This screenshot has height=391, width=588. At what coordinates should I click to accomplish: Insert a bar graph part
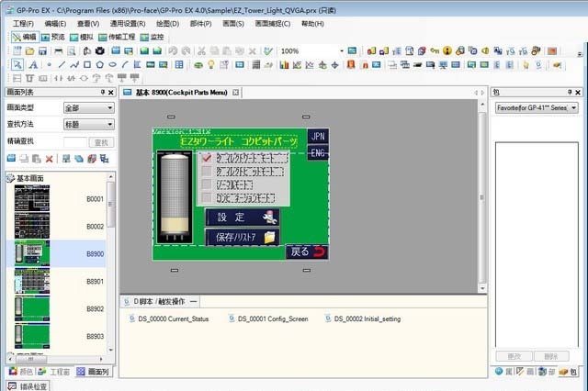pos(284,65)
